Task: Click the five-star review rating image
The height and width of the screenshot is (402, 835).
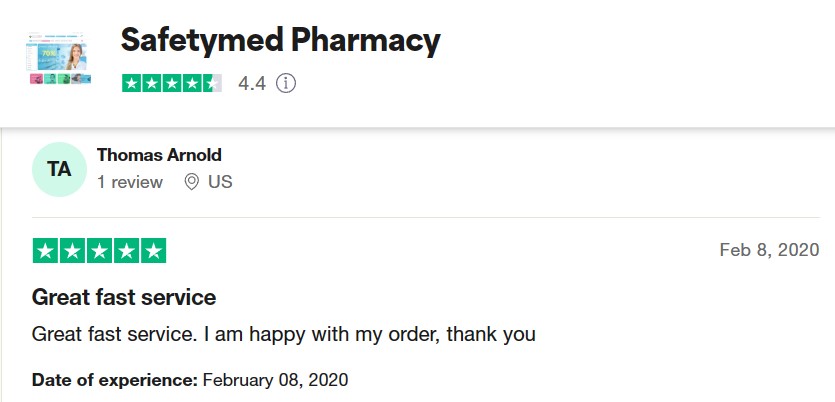Action: tap(100, 251)
